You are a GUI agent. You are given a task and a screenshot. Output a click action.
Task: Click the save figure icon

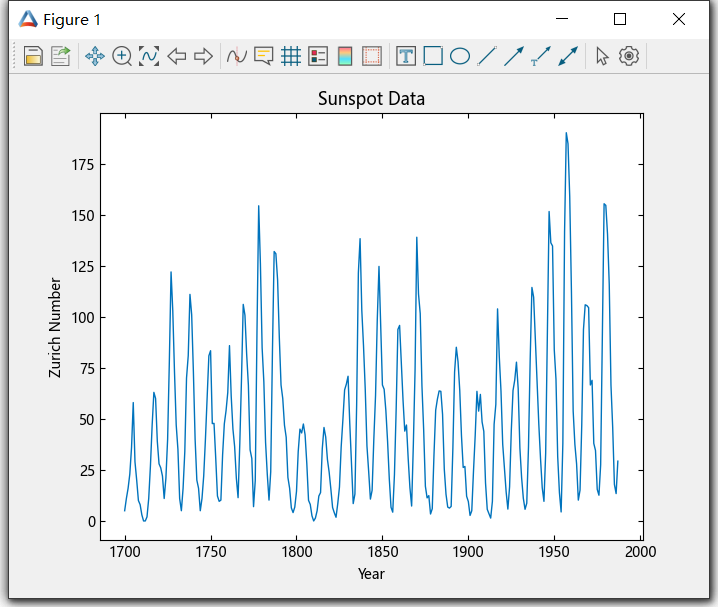(x=33, y=56)
